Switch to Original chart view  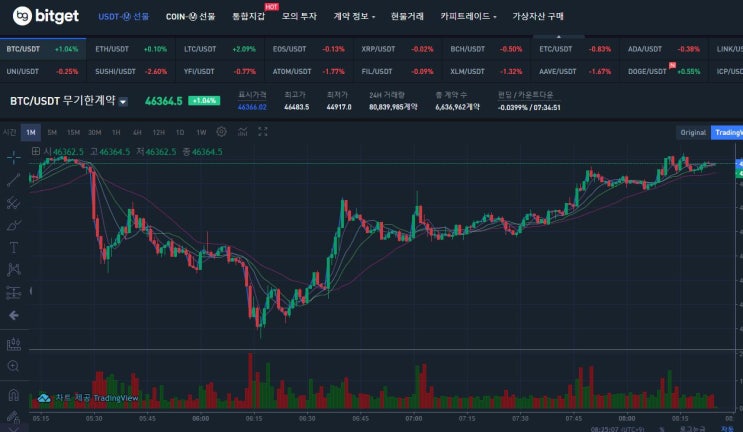click(693, 133)
